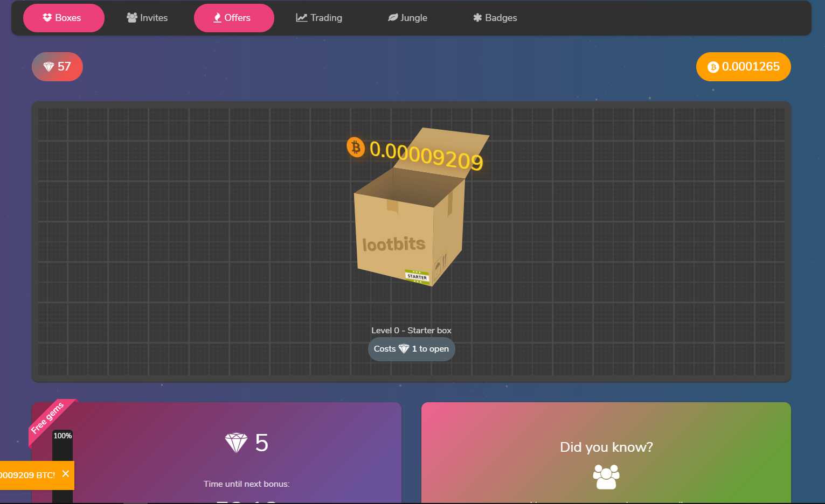Close the BTC reward notification
The height and width of the screenshot is (504, 825).
pos(66,474)
